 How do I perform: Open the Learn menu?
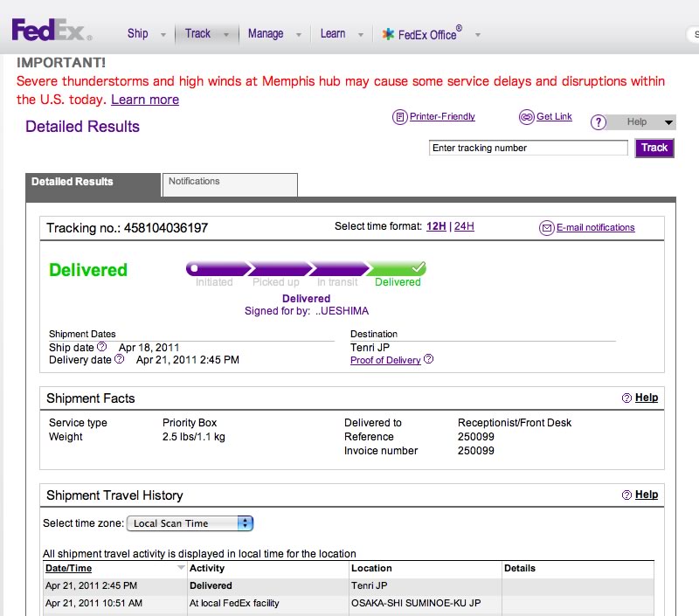coord(333,33)
